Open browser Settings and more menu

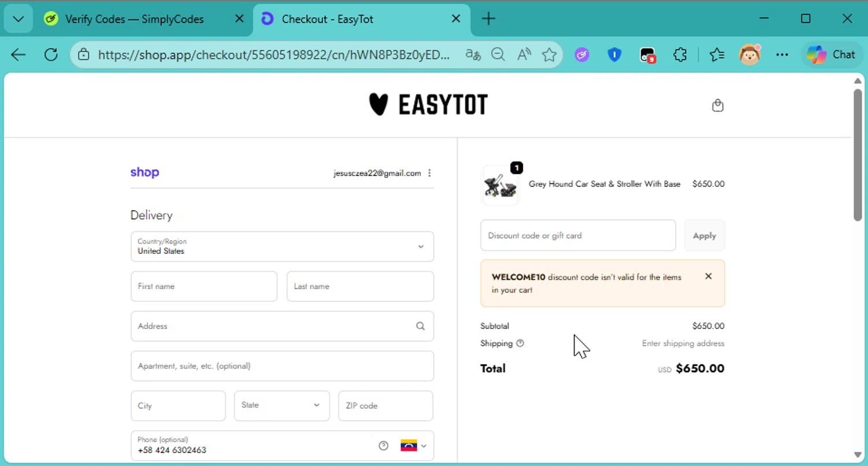pyautogui.click(x=782, y=55)
